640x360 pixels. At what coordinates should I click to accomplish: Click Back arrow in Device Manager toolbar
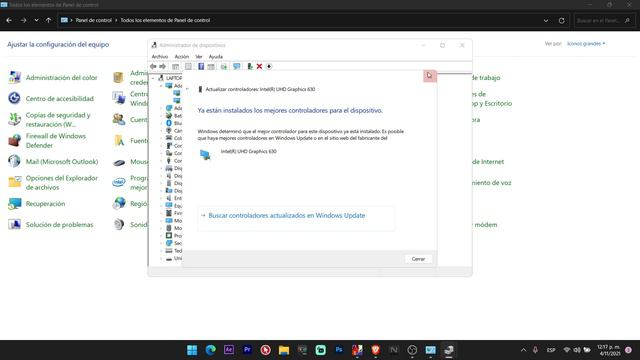(x=153, y=67)
